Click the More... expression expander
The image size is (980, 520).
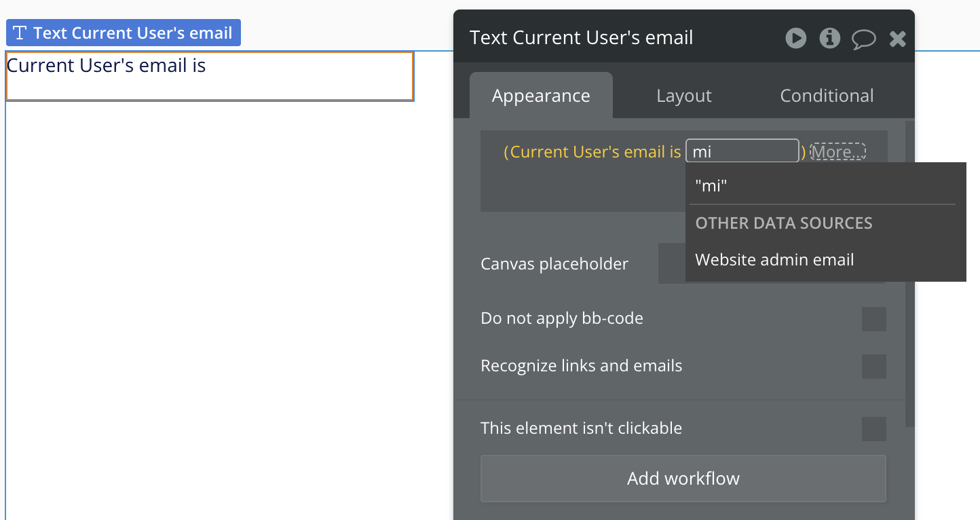[x=838, y=152]
